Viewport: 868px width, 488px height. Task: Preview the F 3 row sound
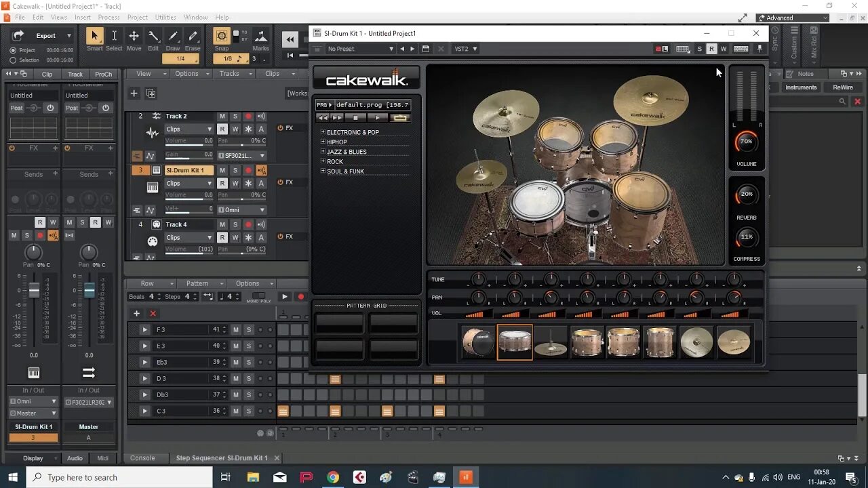point(144,329)
